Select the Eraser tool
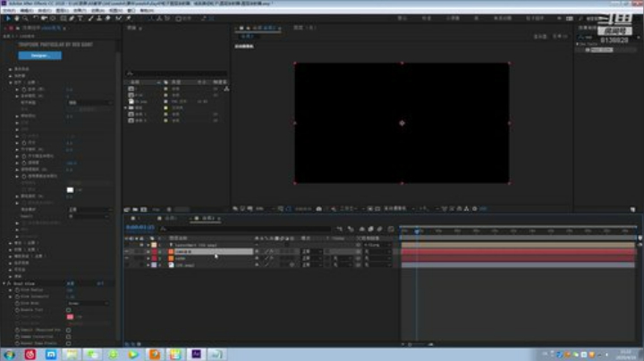Image resolution: width=644 pixels, height=361 pixels. coord(108,19)
